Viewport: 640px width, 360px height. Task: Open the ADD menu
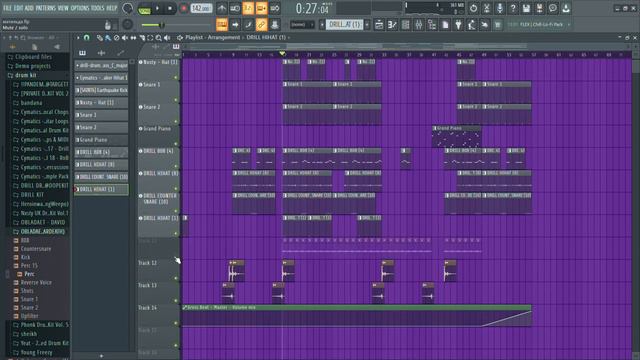click(29, 8)
